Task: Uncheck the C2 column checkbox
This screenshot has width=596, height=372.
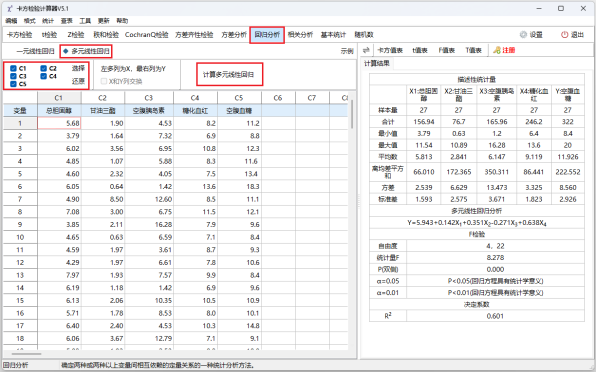Action: pyautogui.click(x=43, y=68)
